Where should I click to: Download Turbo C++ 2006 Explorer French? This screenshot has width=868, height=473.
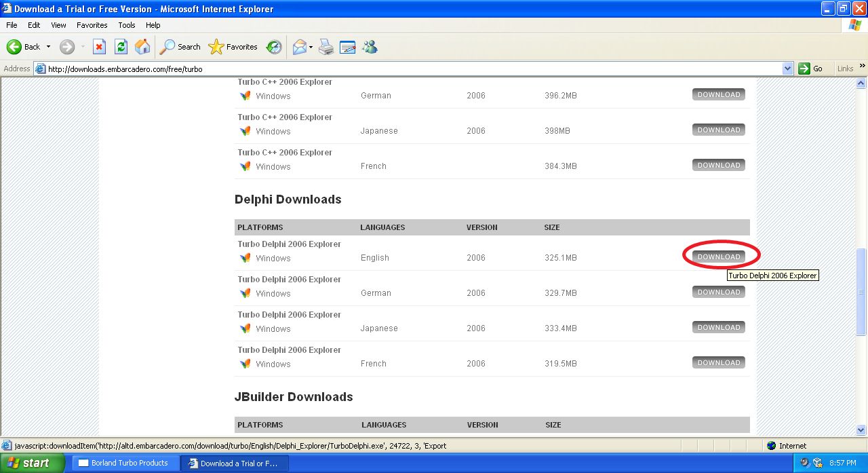[719, 165]
